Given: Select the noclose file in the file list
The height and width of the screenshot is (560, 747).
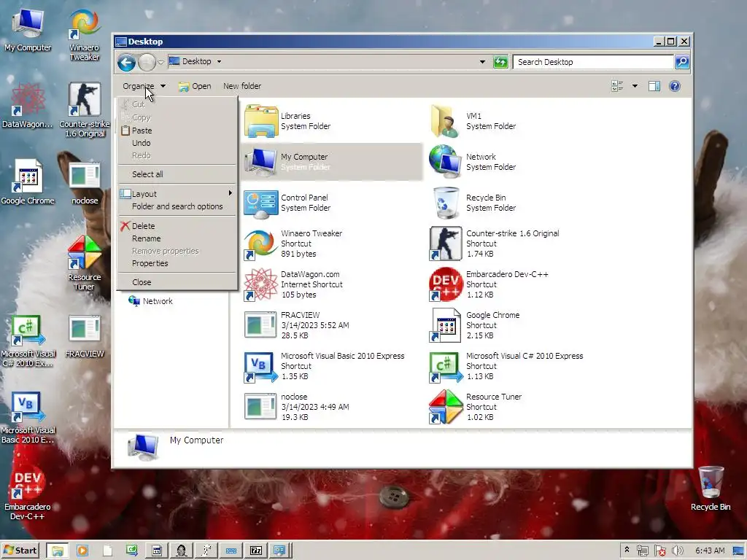Looking at the screenshot, I should [x=260, y=407].
